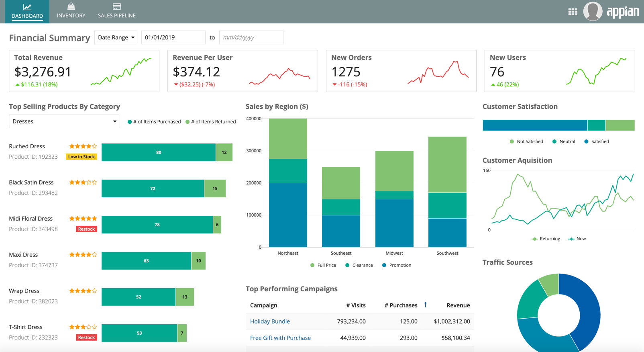Click Ruched Dress purchased bar 80
Image resolution: width=644 pixels, height=352 pixels.
(159, 152)
